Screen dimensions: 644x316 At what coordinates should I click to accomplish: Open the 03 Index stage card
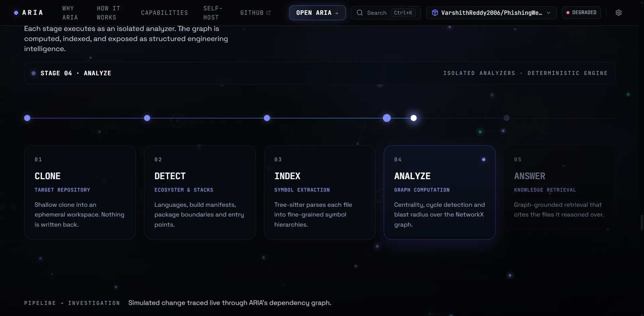(x=320, y=192)
